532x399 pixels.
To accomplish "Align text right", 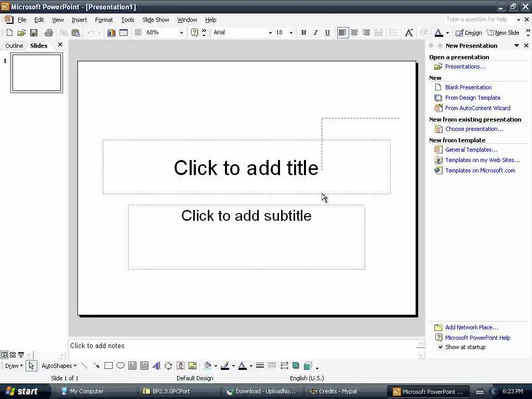I will pyautogui.click(x=366, y=33).
